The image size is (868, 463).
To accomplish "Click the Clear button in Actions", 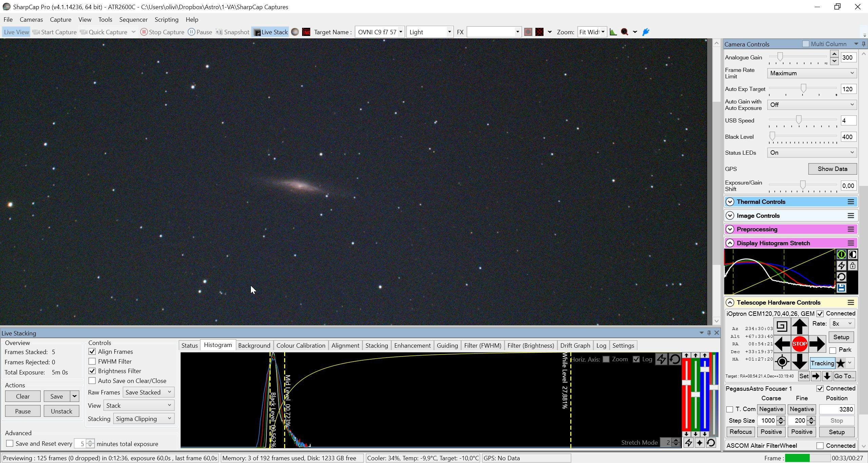I will pyautogui.click(x=23, y=396).
